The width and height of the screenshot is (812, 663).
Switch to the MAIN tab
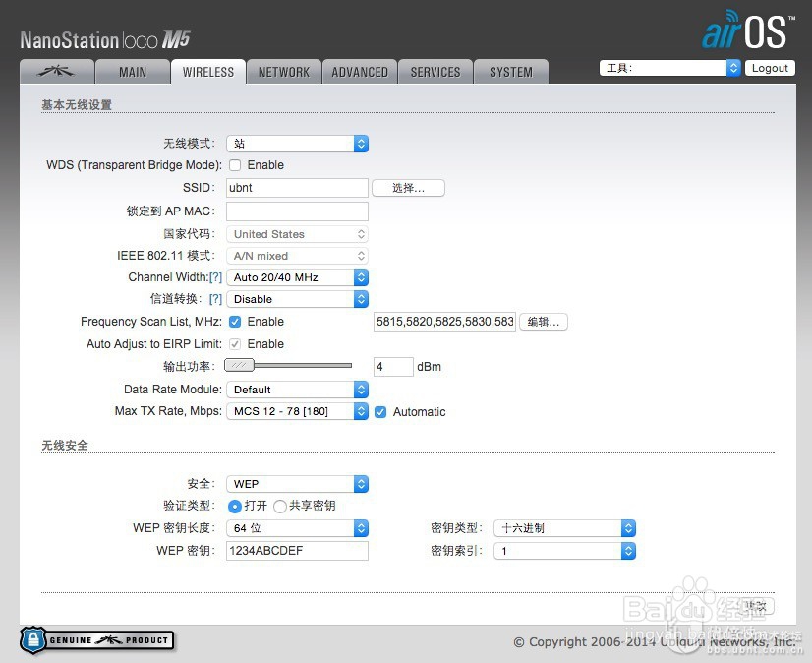click(133, 72)
